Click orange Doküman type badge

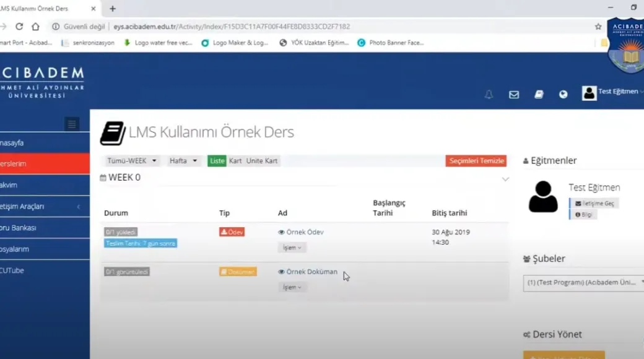tap(238, 272)
